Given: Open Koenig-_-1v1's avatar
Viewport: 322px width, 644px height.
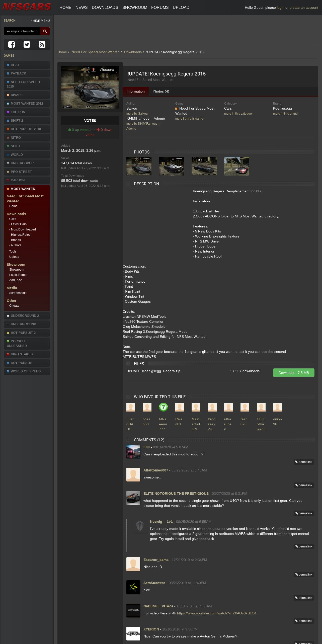Looking at the screenshot, I should pos(140,526).
